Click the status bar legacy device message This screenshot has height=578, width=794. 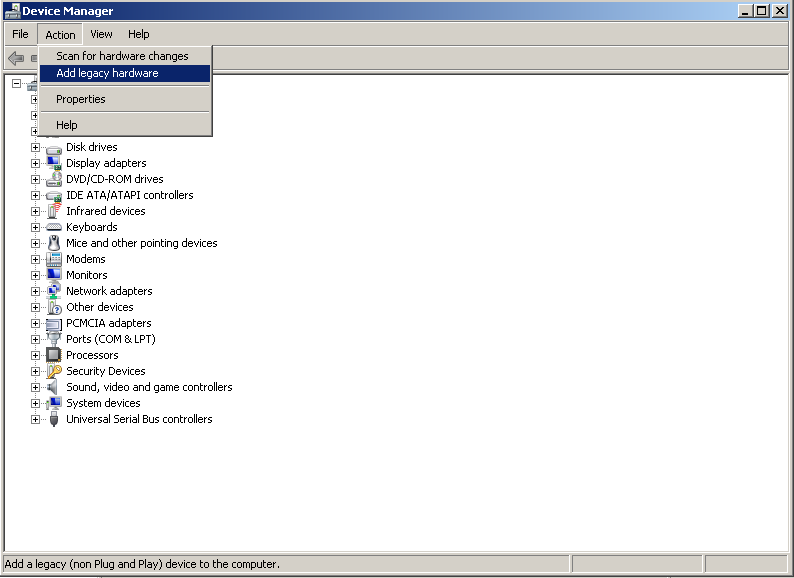pyautogui.click(x=142, y=564)
